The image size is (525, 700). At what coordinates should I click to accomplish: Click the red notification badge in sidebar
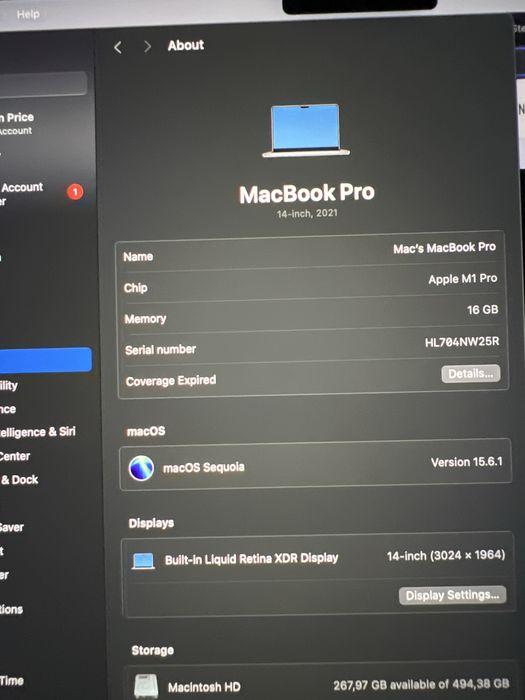pos(75,192)
